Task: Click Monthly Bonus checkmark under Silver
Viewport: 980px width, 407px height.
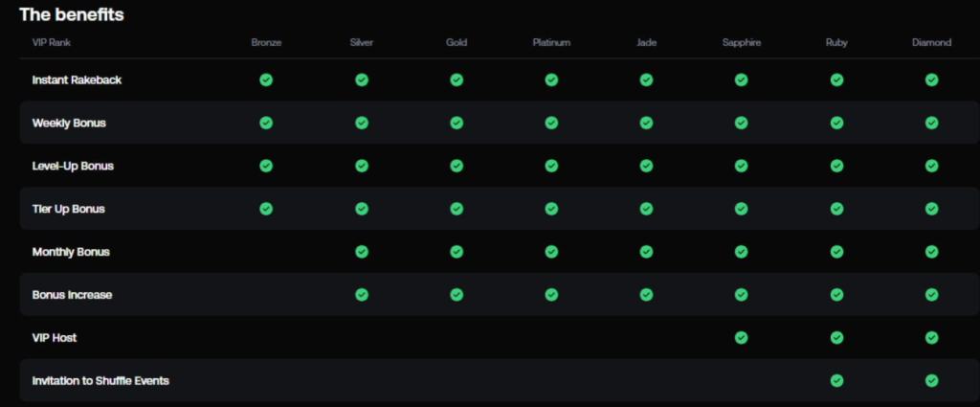Action: pyautogui.click(x=362, y=252)
